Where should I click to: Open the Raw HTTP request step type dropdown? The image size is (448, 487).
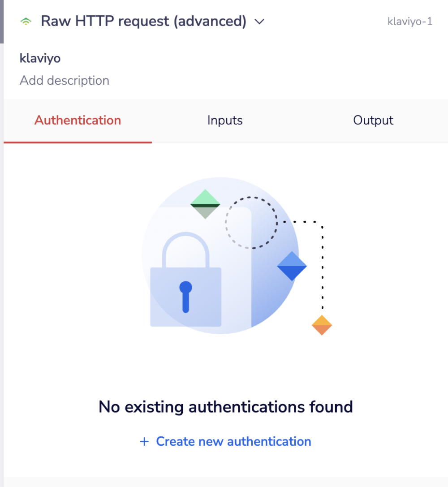(x=259, y=21)
